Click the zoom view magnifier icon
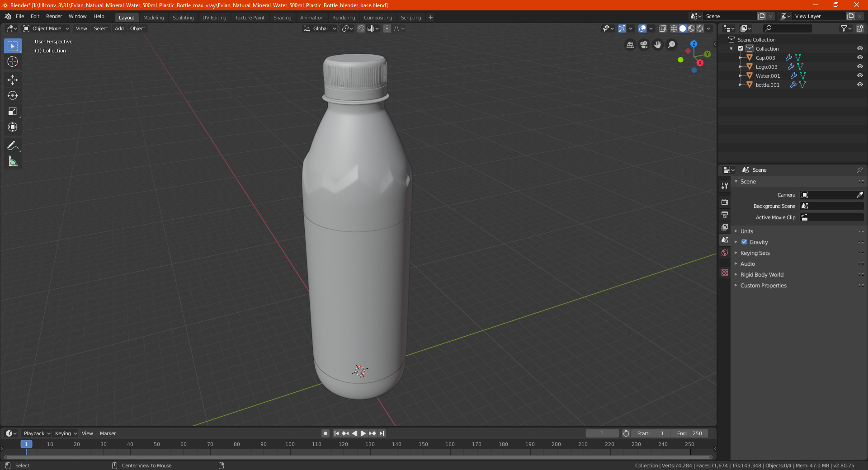The image size is (868, 470). (672, 45)
